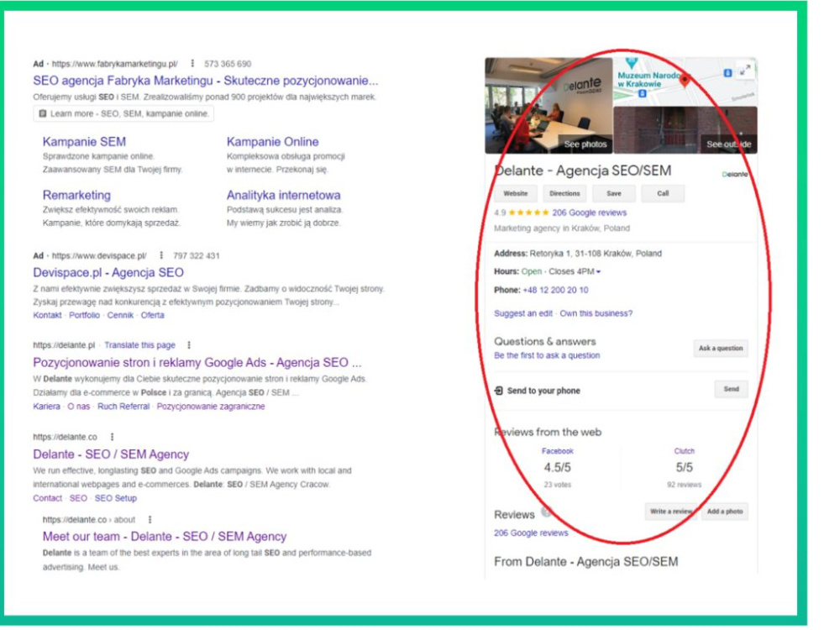Click the Delante logo in knowledge panel
Viewport: 840px width, 630px height.
pyautogui.click(x=734, y=174)
